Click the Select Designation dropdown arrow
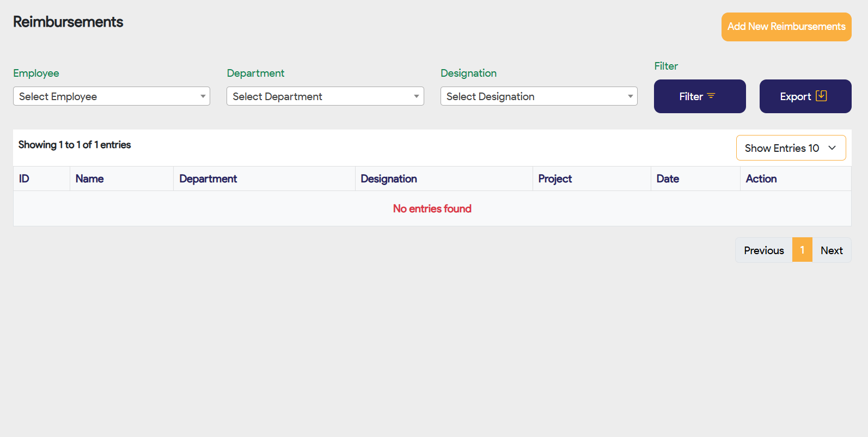The height and width of the screenshot is (437, 868). [630, 96]
